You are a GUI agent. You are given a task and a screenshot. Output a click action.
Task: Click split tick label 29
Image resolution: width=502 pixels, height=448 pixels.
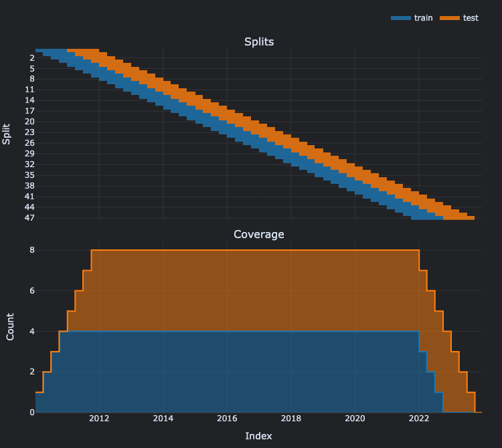[x=29, y=154]
